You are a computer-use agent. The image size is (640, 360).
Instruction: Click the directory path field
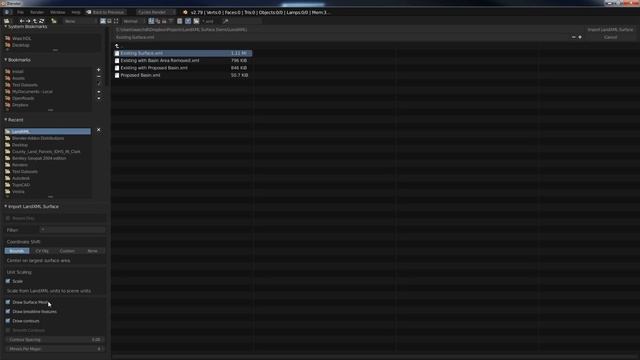(349, 29)
